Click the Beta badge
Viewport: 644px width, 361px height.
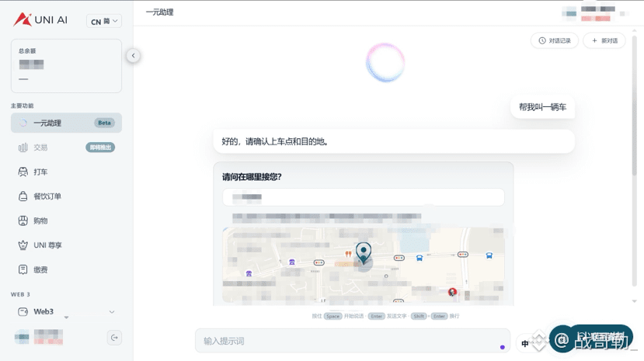[x=104, y=123]
